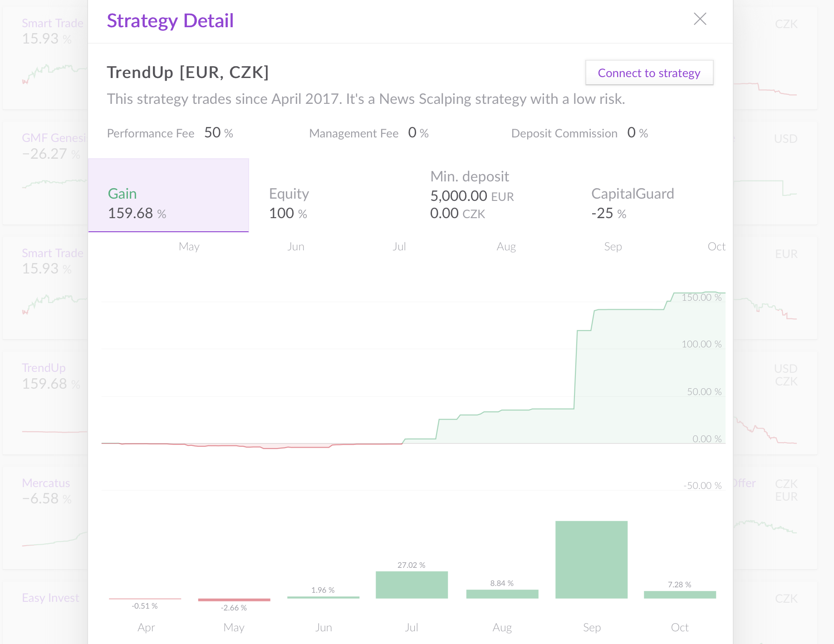Open the Min. deposit tab
Image resolution: width=834 pixels, height=644 pixels.
491,195
